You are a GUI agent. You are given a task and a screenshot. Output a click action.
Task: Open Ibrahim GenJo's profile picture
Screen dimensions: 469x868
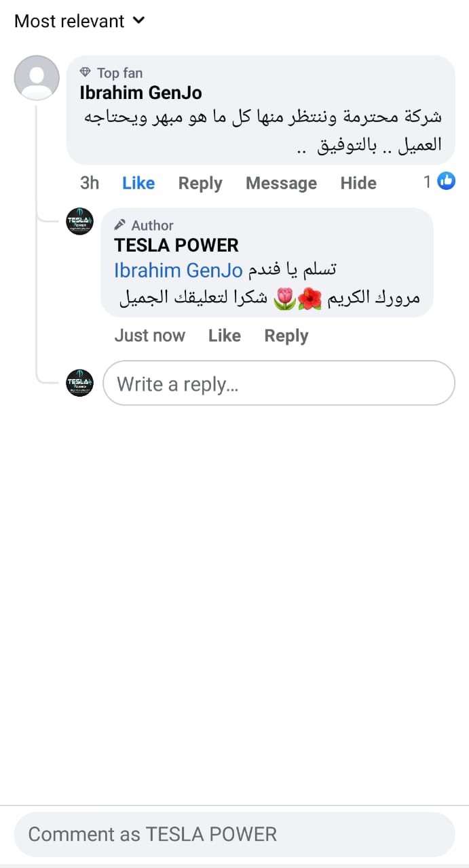pyautogui.click(x=37, y=77)
